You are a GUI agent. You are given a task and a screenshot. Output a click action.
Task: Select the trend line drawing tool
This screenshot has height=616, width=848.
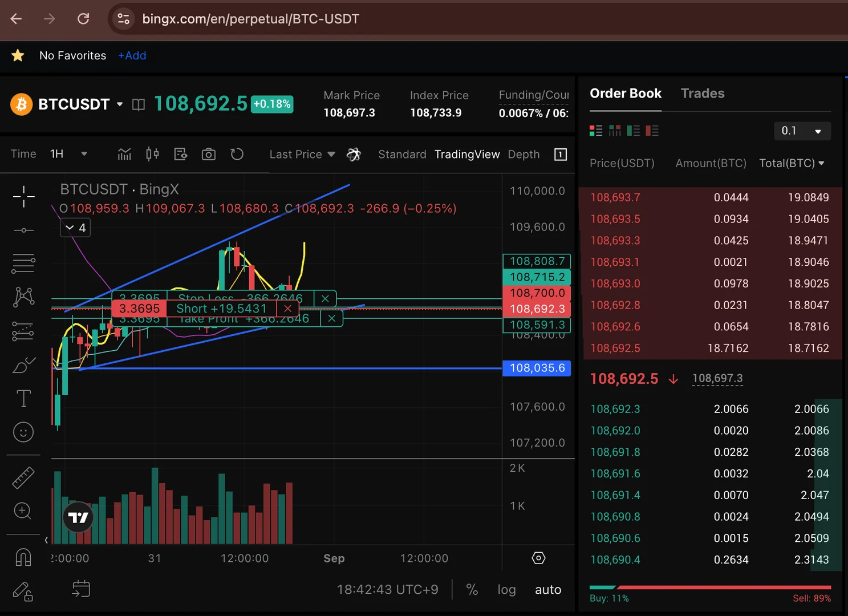[x=23, y=230]
